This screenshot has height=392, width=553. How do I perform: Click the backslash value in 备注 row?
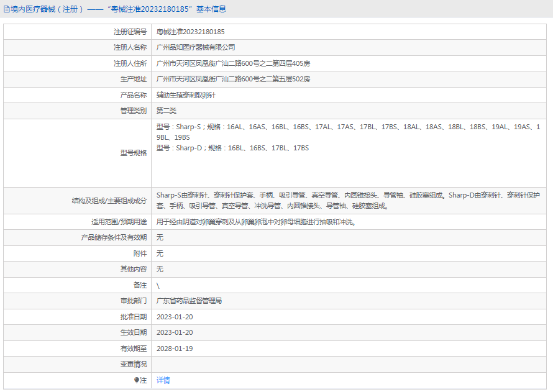(158, 286)
